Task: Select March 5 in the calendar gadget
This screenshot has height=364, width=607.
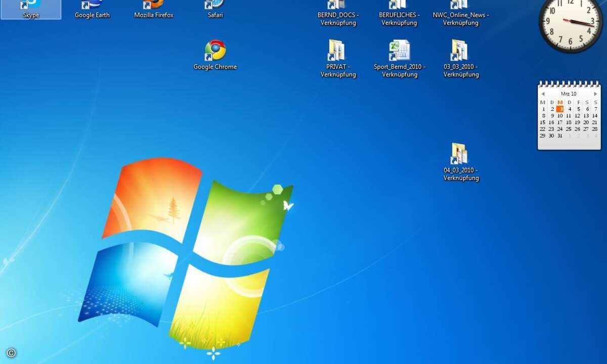Action: tap(578, 109)
